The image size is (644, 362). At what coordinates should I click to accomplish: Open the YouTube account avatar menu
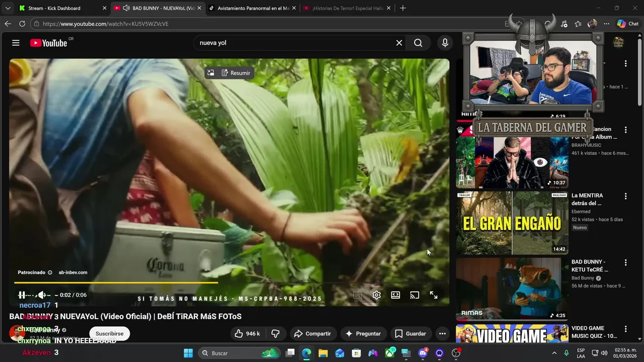click(618, 43)
